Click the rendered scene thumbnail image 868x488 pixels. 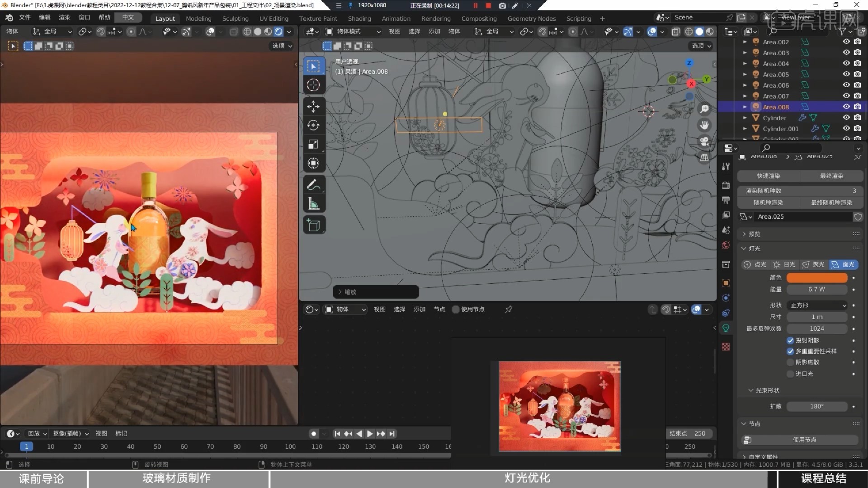(x=560, y=406)
